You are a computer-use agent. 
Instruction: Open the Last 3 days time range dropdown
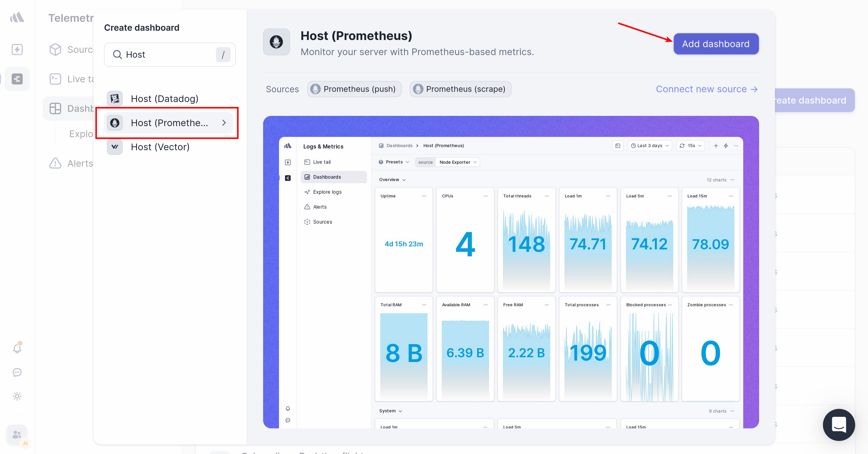[650, 146]
